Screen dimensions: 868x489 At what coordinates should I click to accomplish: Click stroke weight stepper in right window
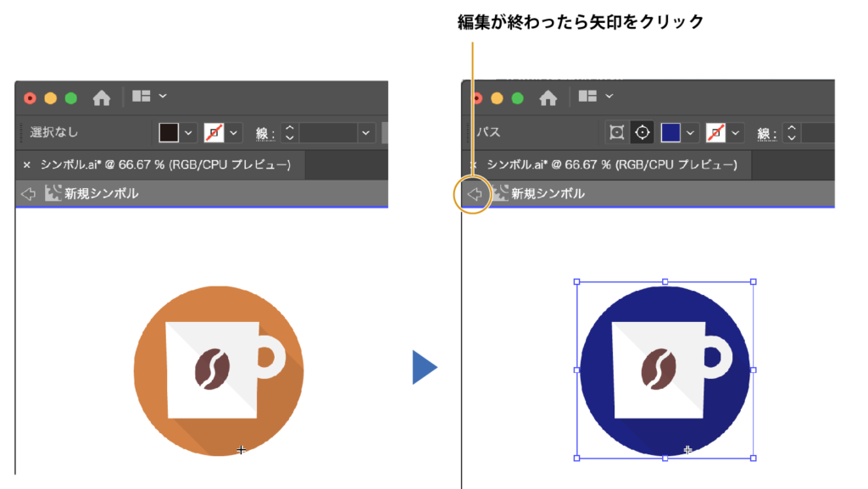tap(792, 133)
